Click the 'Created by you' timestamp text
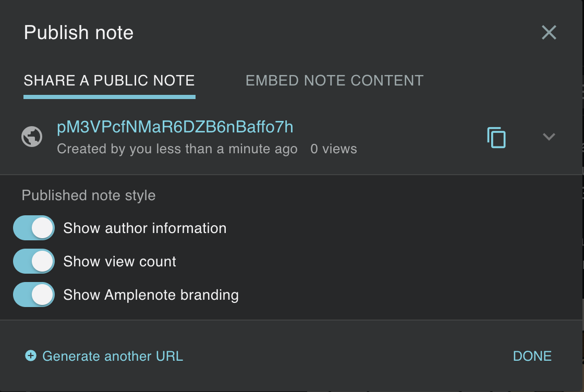Image resolution: width=584 pixels, height=392 pixels. point(177,149)
